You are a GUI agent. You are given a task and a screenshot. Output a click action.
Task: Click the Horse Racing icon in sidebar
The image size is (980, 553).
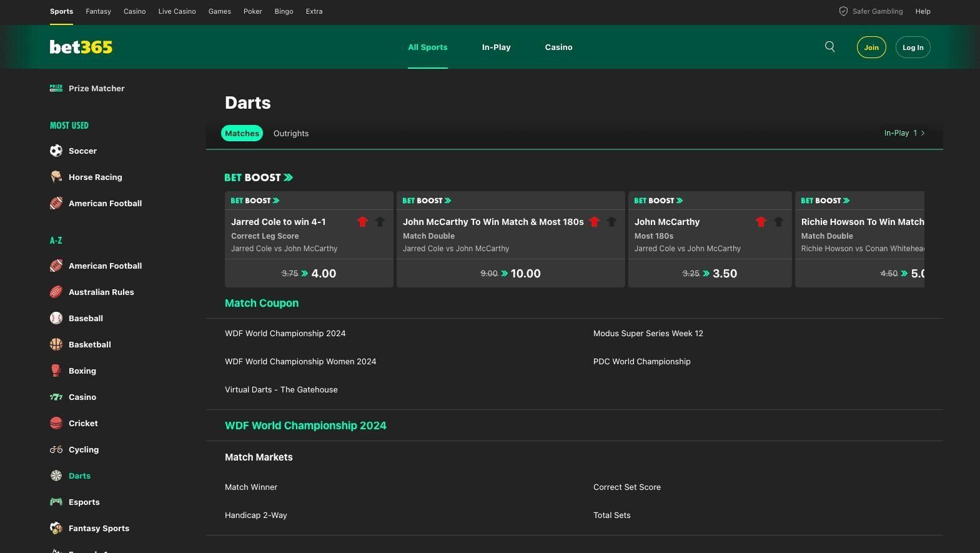point(56,177)
